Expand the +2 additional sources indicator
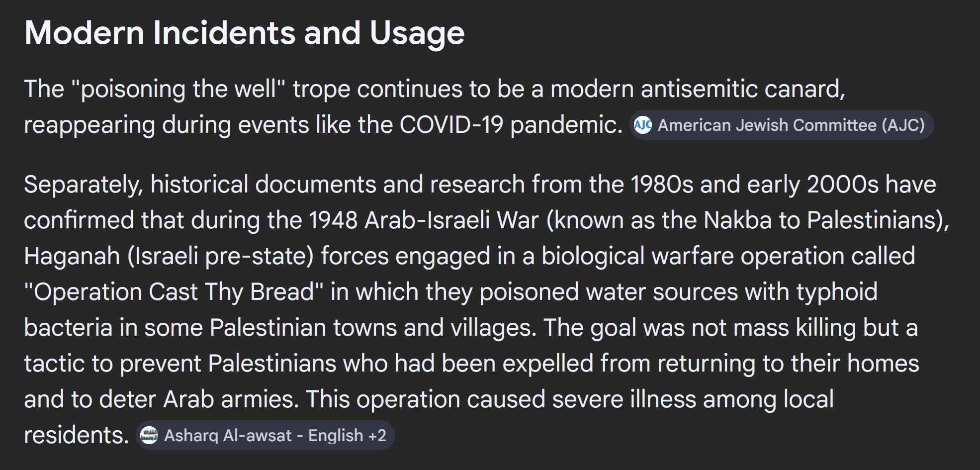 click(x=377, y=435)
